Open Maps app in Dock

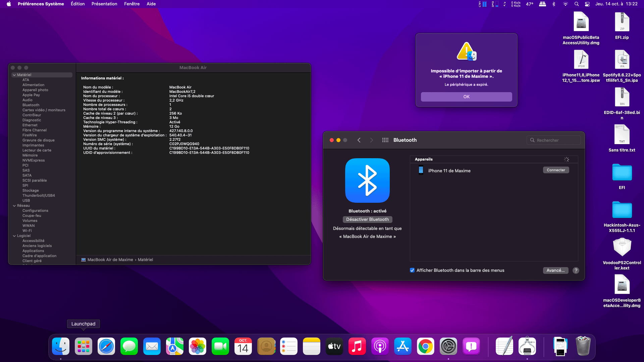tap(175, 346)
